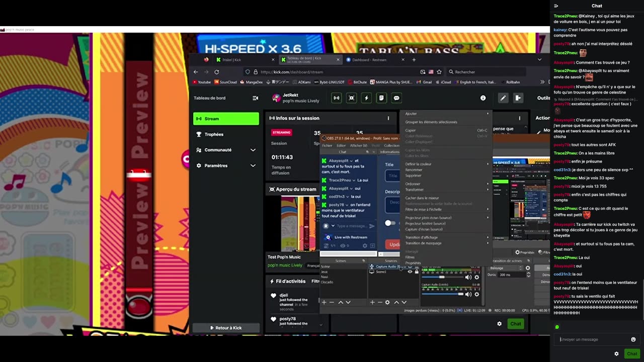Screen dimensions: 644x362
Task: Expand Transformer submenu
Action: (x=446, y=190)
